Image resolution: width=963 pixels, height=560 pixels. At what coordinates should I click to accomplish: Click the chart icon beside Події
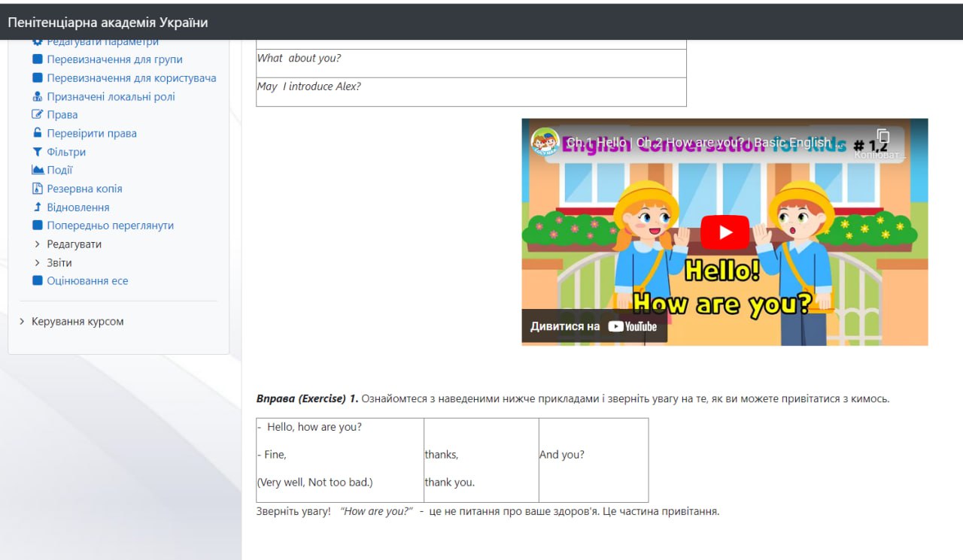[38, 170]
